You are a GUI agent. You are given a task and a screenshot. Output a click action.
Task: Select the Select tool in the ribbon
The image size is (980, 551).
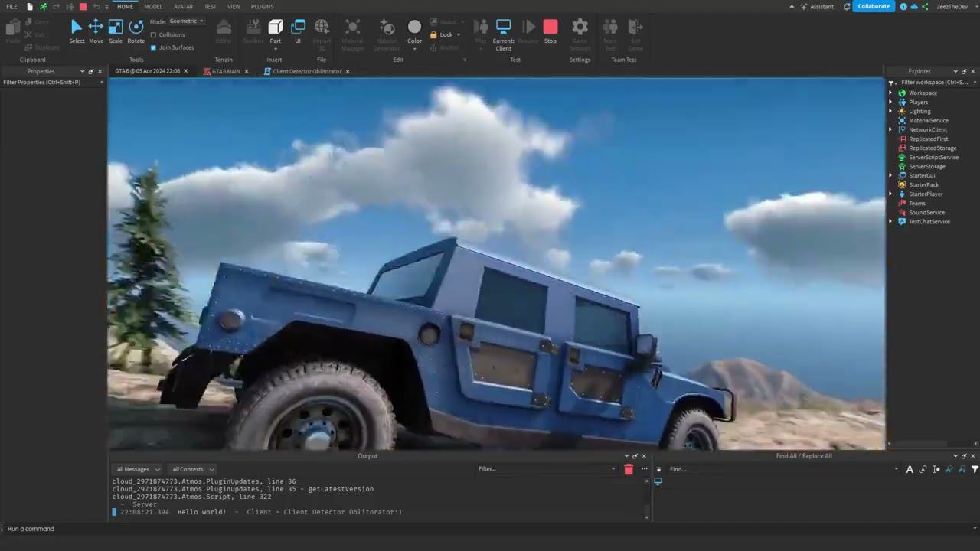pyautogui.click(x=77, y=31)
